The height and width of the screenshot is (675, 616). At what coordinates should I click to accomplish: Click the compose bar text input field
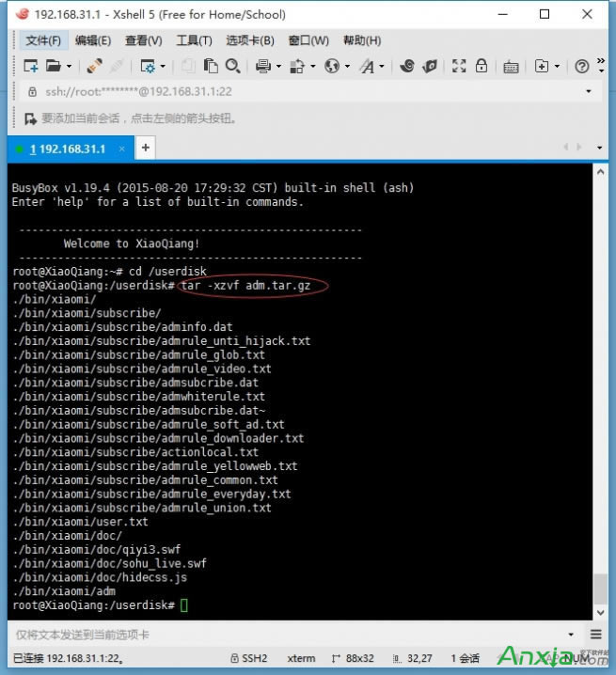pos(282,635)
